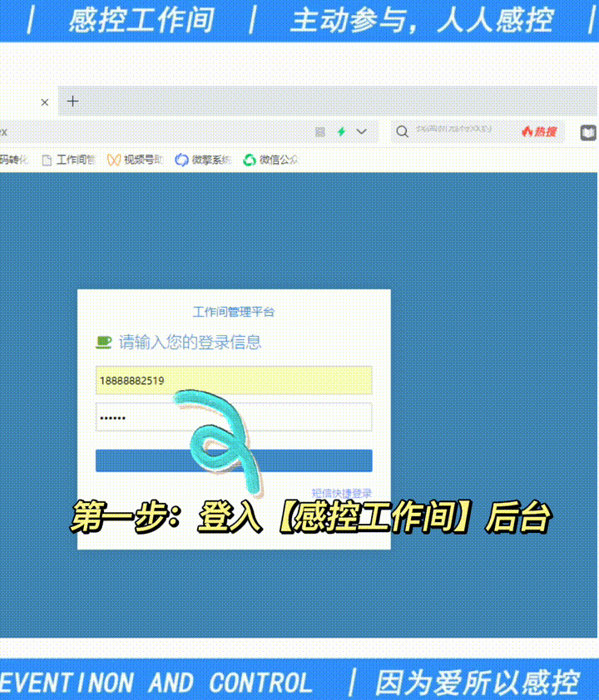Click the 微信公众 bookmark green icon
This screenshot has width=599, height=700.
coord(250,160)
